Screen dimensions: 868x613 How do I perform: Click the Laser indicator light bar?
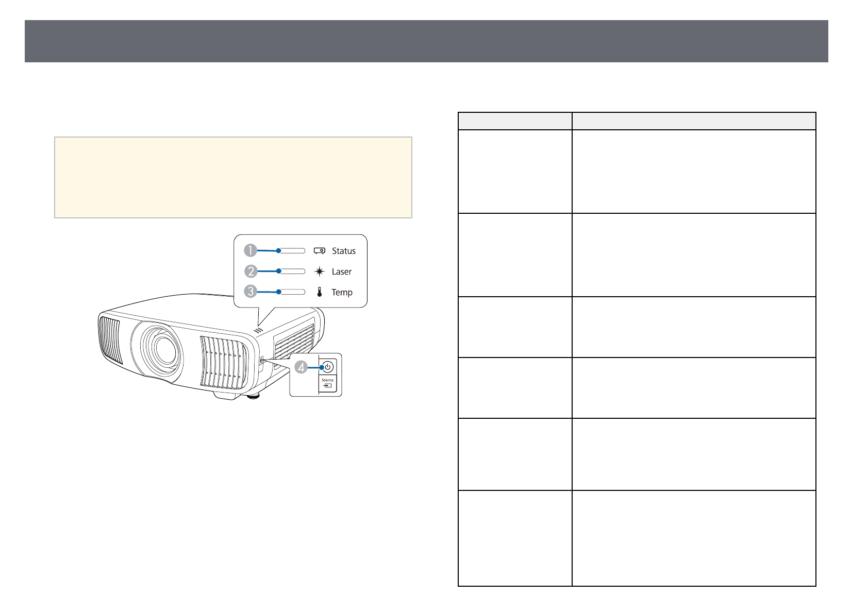click(x=291, y=271)
